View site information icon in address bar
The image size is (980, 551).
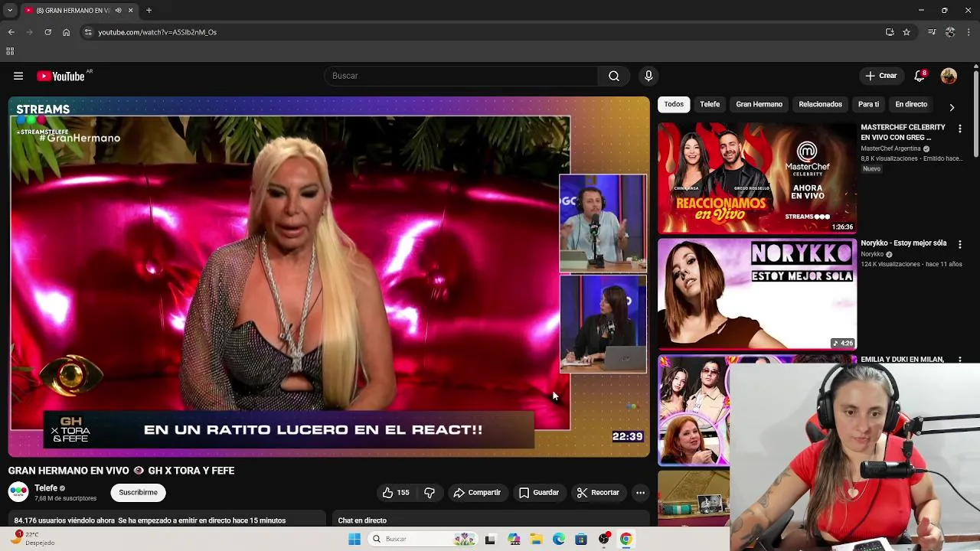point(88,32)
